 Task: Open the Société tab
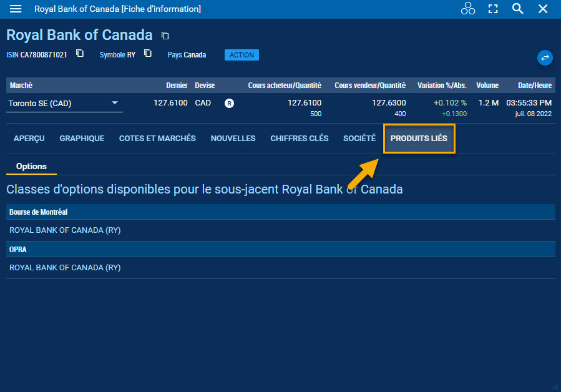pyautogui.click(x=359, y=139)
